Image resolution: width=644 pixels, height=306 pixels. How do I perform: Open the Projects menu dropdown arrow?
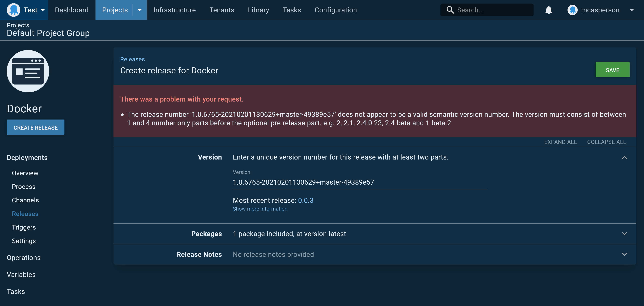[x=139, y=10]
